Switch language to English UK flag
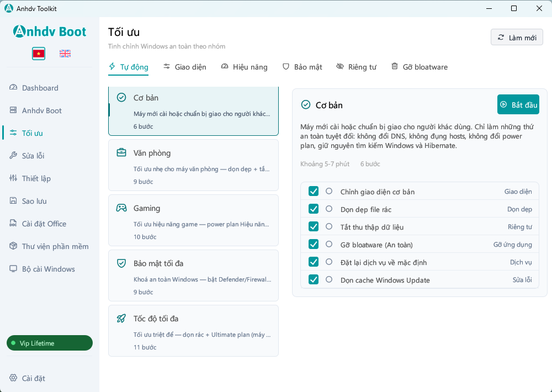The image size is (552, 392). pos(65,54)
